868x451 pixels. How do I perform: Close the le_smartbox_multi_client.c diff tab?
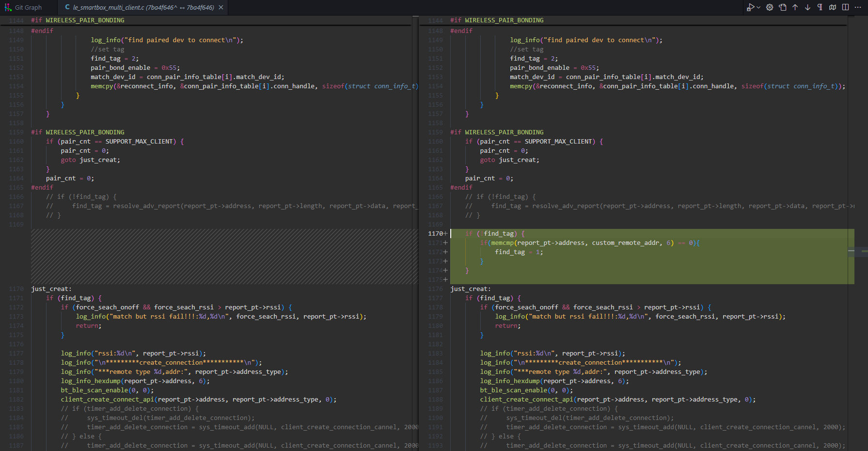click(x=221, y=7)
